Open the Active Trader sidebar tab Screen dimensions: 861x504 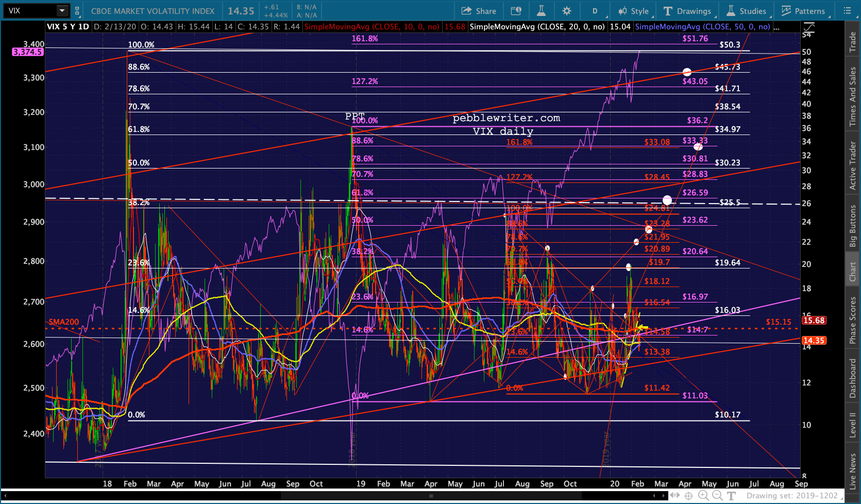tap(853, 165)
